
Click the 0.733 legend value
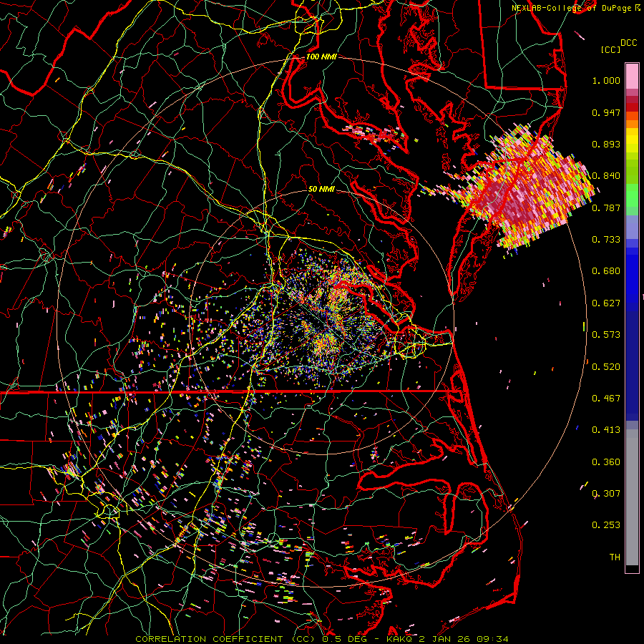coord(606,240)
